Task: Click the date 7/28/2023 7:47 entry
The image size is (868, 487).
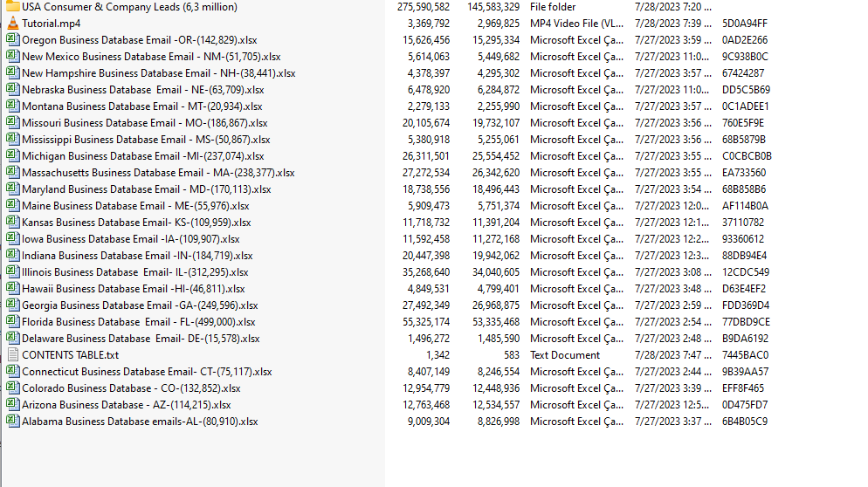Action: tap(672, 355)
